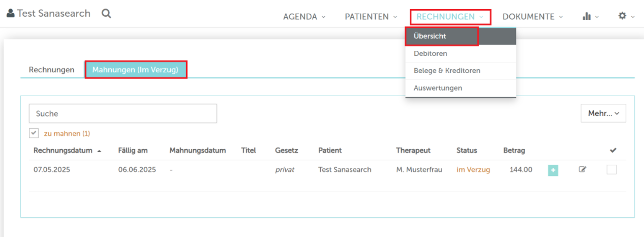The height and width of the screenshot is (237, 644).
Task: Switch to the Rechnungen tab
Action: (x=51, y=70)
